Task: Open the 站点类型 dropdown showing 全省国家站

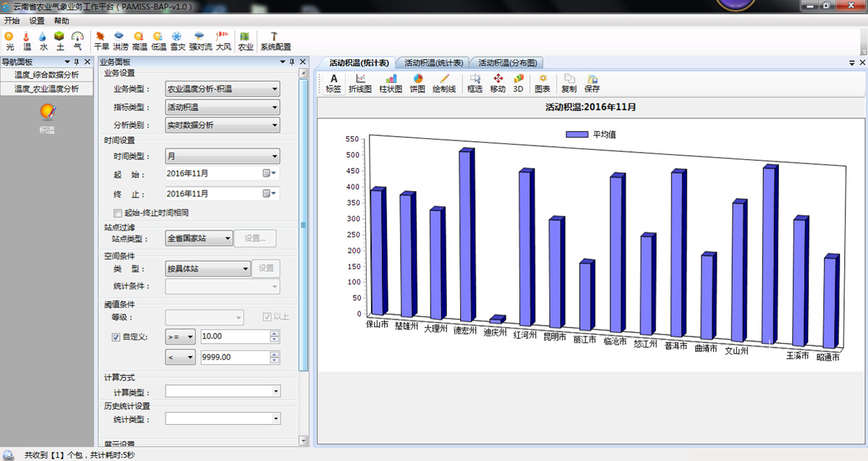Action: tap(199, 238)
